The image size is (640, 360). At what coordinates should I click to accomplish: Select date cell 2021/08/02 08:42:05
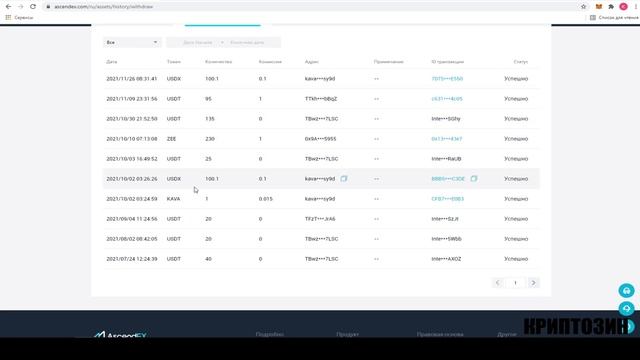[x=131, y=239]
